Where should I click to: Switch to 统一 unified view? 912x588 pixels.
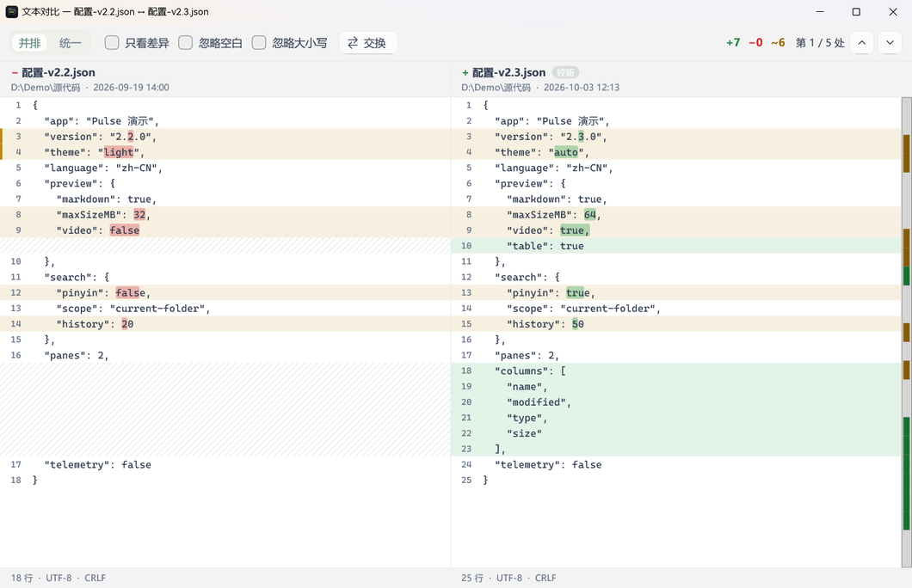pos(70,43)
